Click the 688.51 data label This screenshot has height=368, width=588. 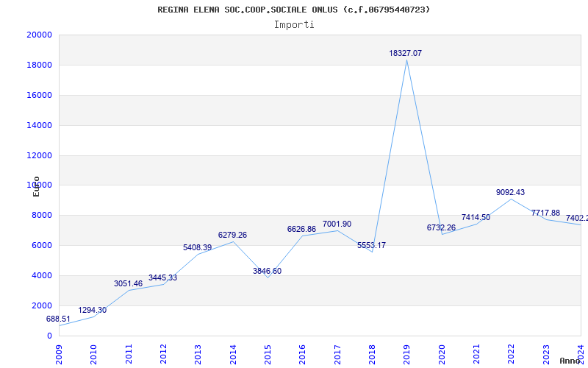point(58,319)
